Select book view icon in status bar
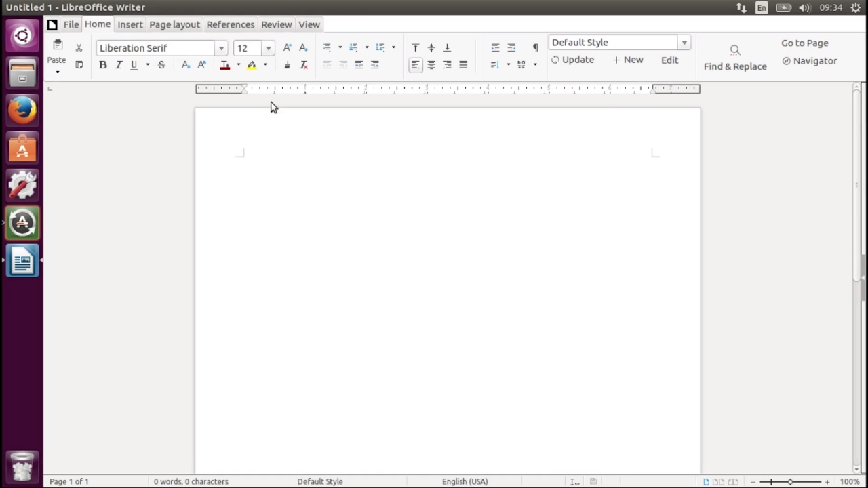868x488 pixels. click(x=733, y=481)
